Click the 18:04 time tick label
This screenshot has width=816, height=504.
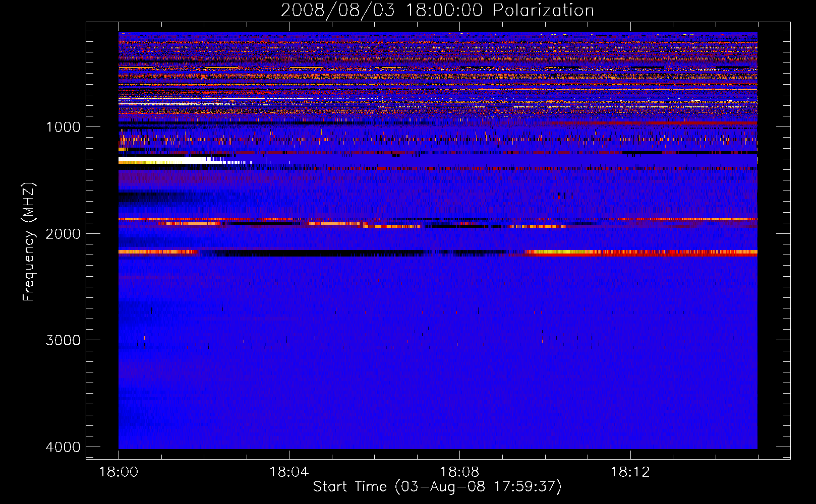(x=289, y=472)
